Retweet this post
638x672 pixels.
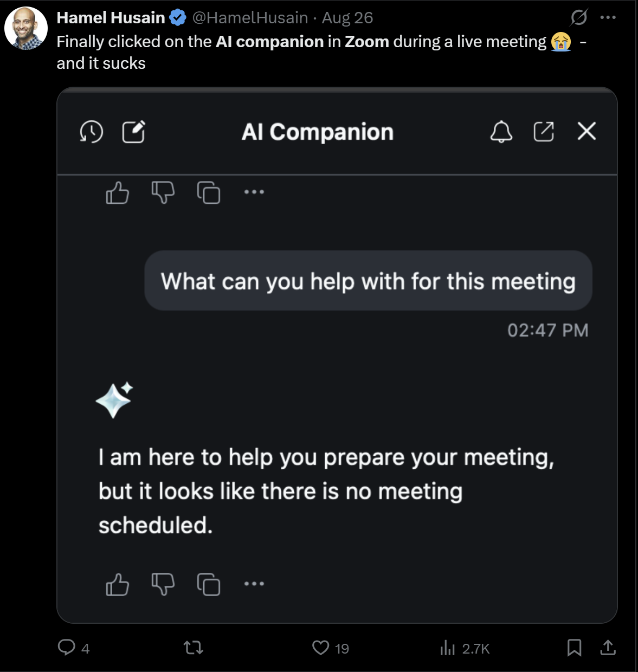194,648
